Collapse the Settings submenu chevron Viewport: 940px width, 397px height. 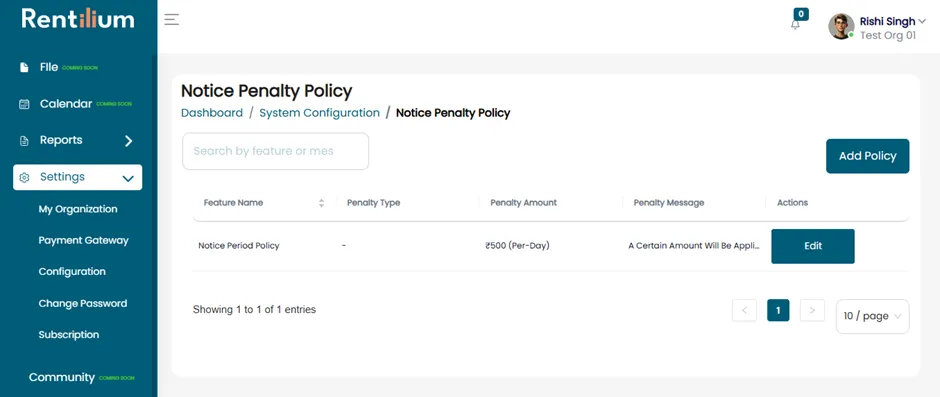click(x=128, y=178)
